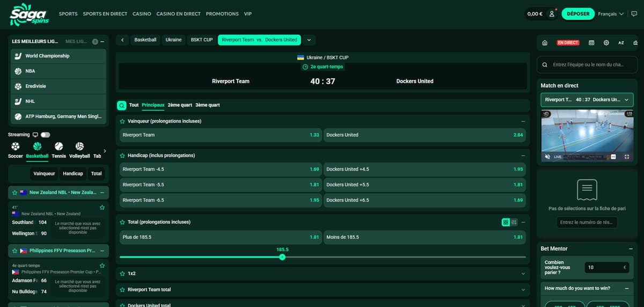This screenshot has height=307, width=644.
Task: Switch to MES LIG... tab
Action: coord(76,41)
